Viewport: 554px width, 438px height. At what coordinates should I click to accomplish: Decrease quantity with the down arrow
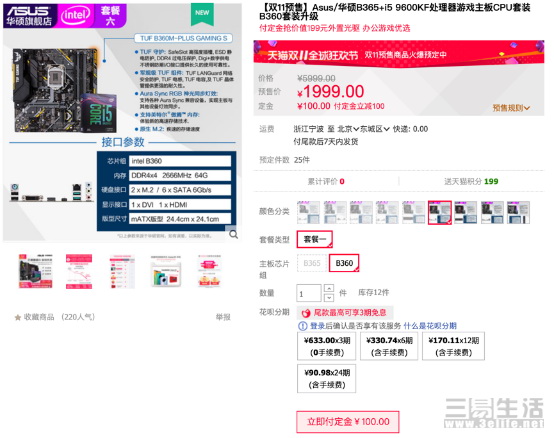coord(329,297)
